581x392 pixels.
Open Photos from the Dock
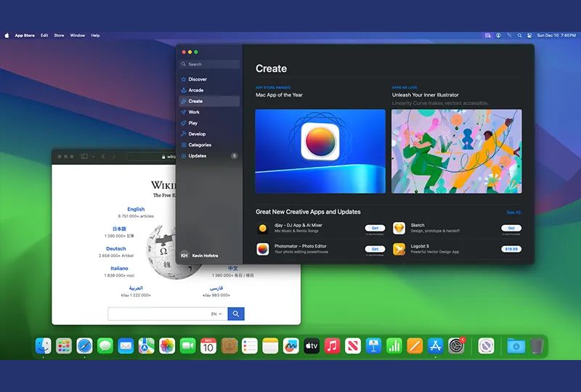pyautogui.click(x=167, y=346)
